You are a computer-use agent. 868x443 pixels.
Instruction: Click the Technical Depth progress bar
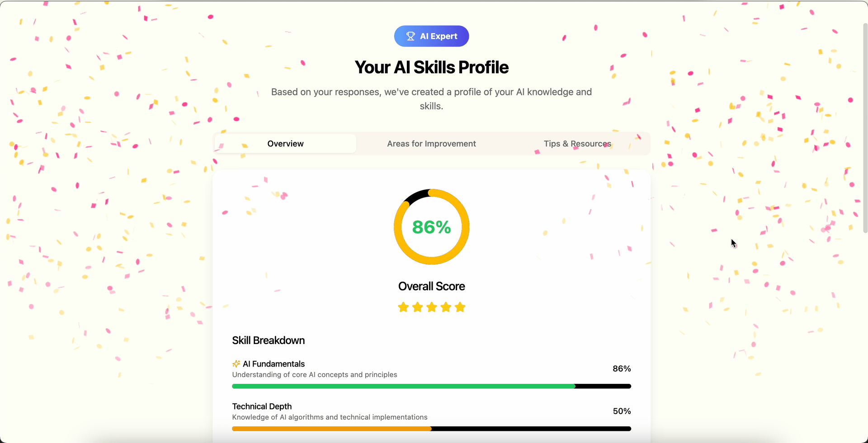point(431,429)
